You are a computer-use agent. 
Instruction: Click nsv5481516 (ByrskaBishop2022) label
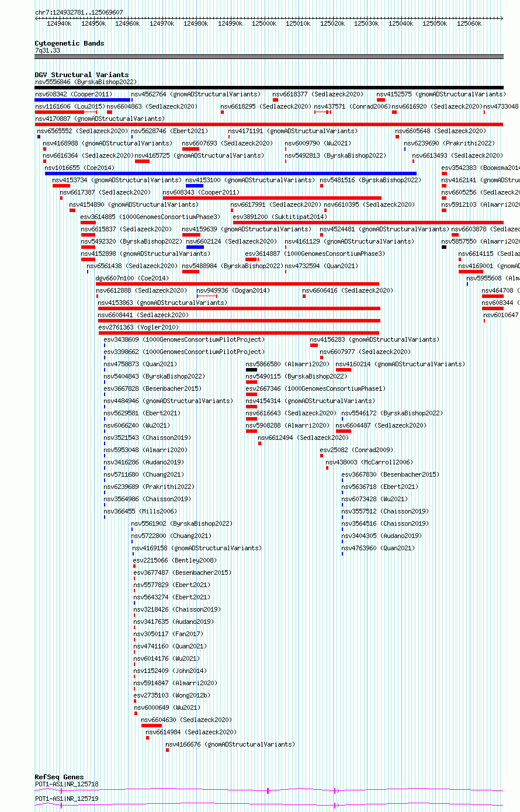click(x=370, y=181)
